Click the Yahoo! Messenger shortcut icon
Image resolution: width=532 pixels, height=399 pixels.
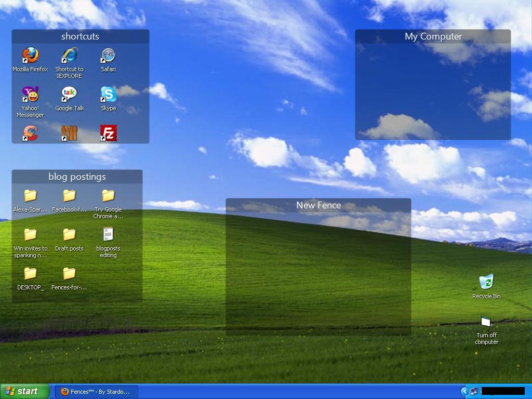(x=31, y=95)
